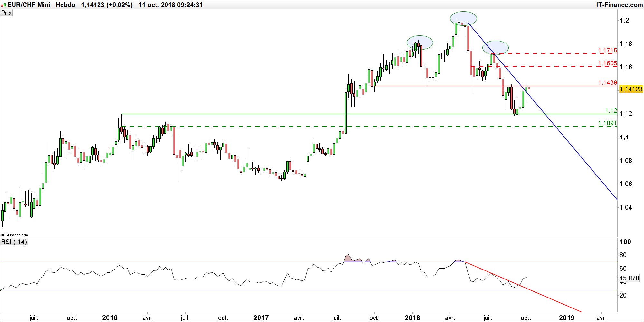Select the green 1.1091 support label
Viewport: 644px width, 322px height.
coord(608,123)
